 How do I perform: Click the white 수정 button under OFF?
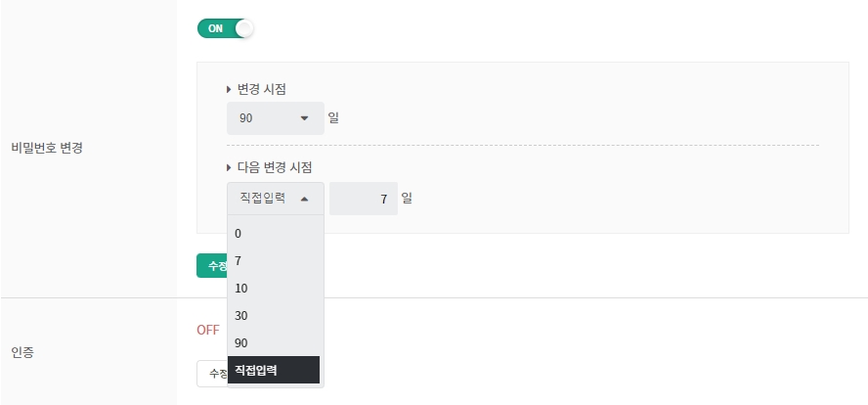pos(211,373)
